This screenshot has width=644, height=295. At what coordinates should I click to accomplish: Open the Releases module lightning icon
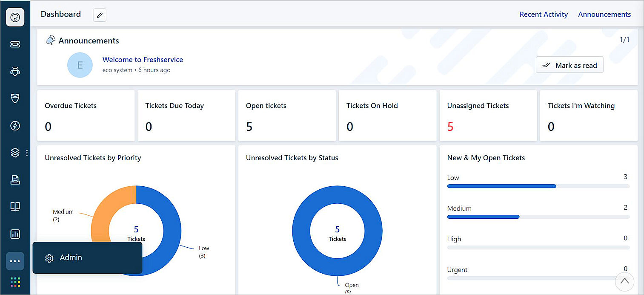coord(15,125)
